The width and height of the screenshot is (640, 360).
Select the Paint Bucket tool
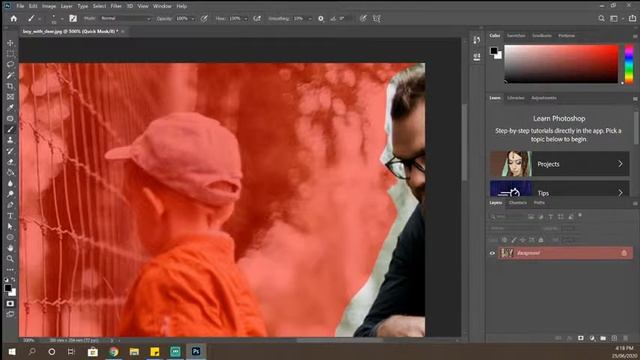pos(11,172)
